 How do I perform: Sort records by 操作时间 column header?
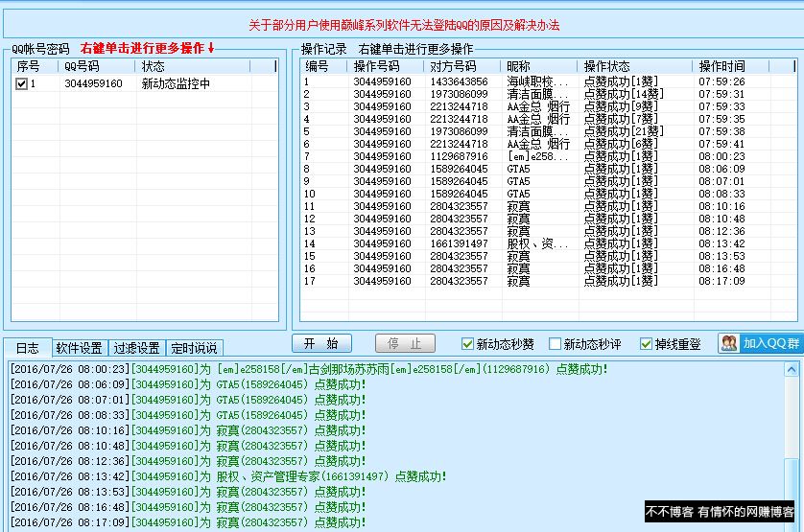[x=721, y=66]
